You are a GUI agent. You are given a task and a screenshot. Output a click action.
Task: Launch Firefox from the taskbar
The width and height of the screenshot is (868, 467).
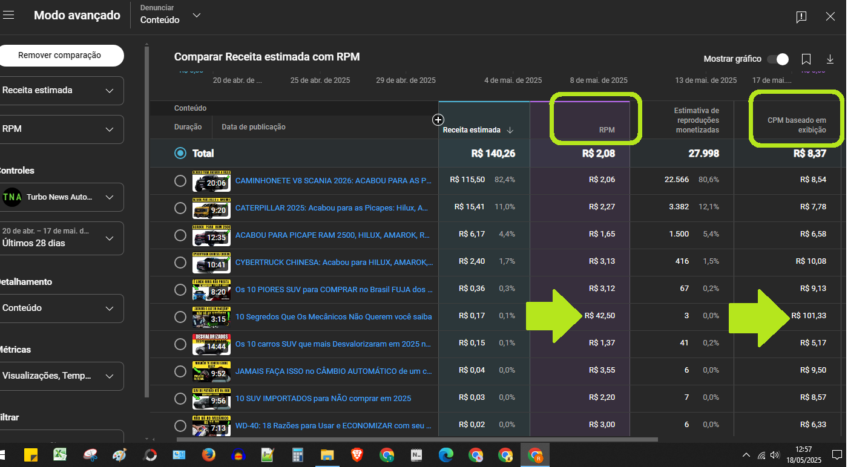click(x=209, y=454)
